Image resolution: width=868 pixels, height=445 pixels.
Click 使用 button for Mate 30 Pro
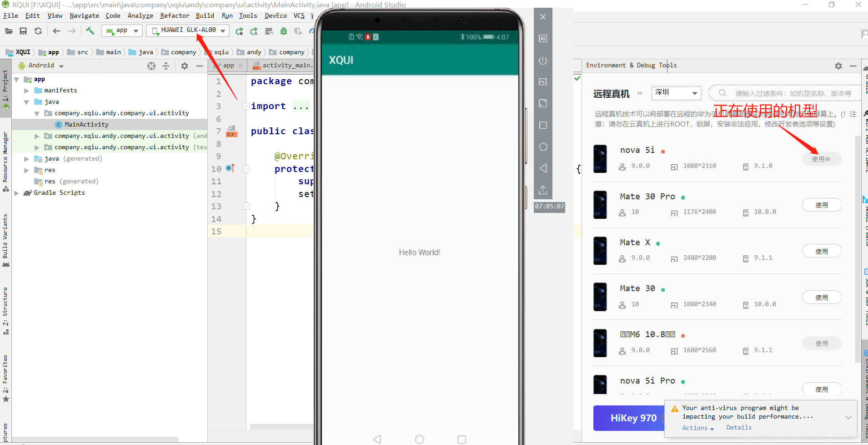pyautogui.click(x=822, y=205)
